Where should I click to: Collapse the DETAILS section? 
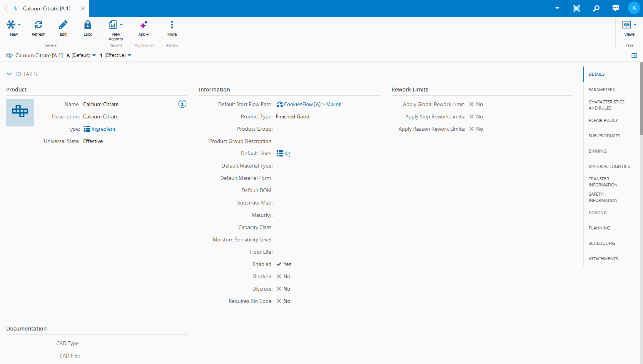tap(9, 74)
